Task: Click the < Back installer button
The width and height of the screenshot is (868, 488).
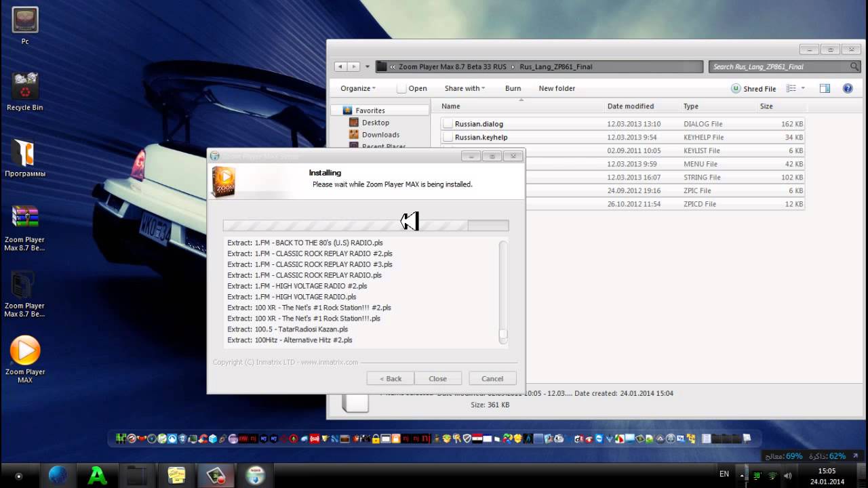Action: click(x=391, y=379)
